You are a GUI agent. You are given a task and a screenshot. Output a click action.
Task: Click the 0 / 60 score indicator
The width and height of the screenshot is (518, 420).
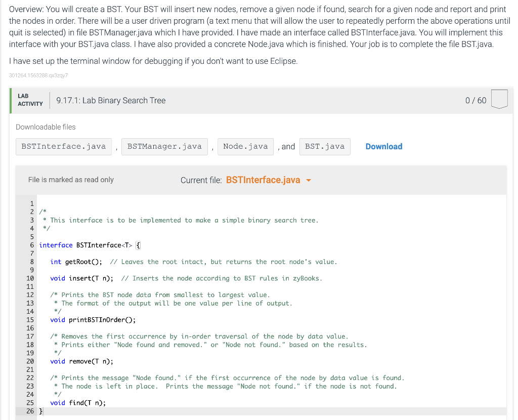pos(476,100)
